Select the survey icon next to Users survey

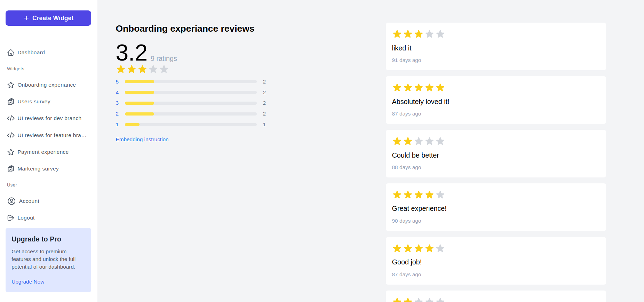point(11,101)
